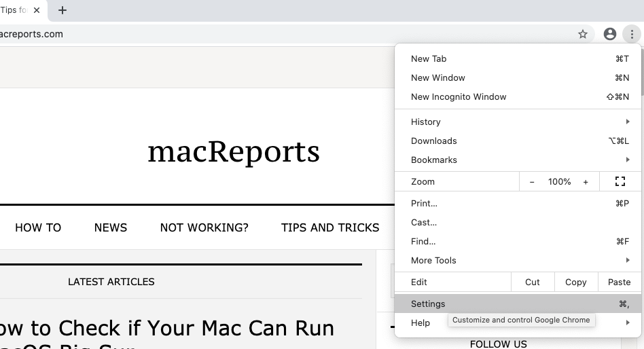Click the Paste button in Edit row
The image size is (644, 349).
[619, 282]
